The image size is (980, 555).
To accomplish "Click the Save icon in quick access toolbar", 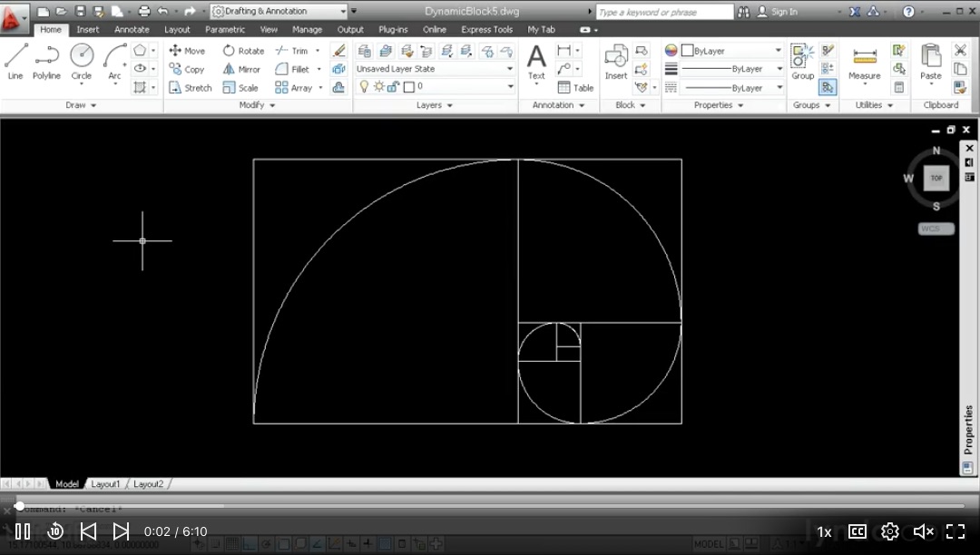I will tap(80, 11).
